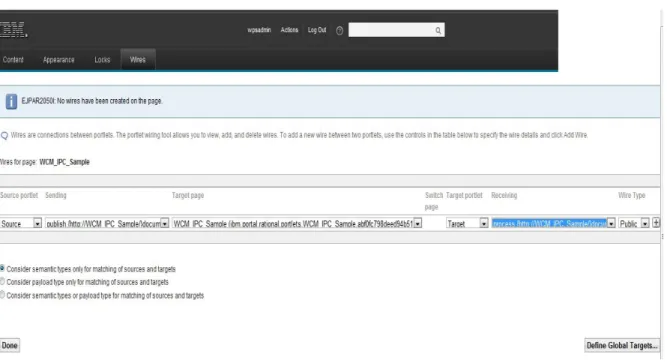667x363 pixels.
Task: Click the Log Out link
Action: point(317,30)
